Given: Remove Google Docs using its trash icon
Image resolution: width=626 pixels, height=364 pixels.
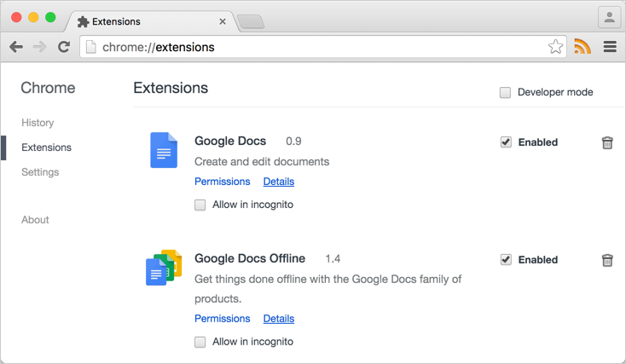Looking at the screenshot, I should tap(607, 142).
